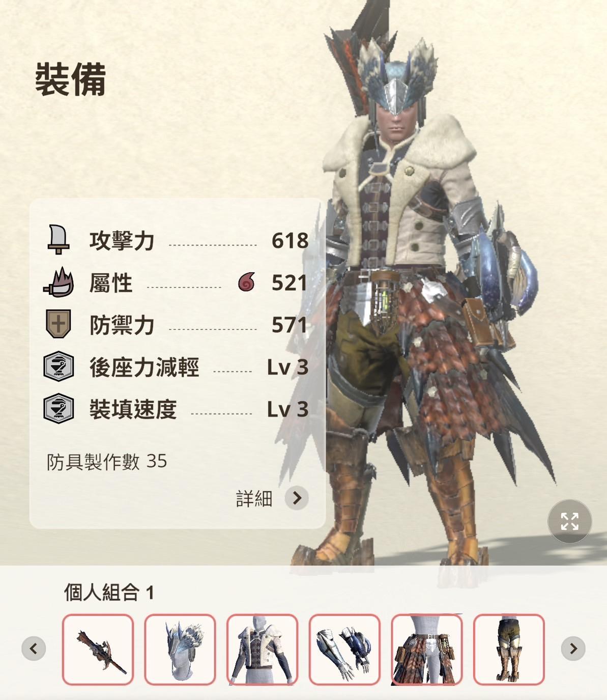
Task: Click the 個人組合 1 loadout label
Action: pyautogui.click(x=109, y=592)
